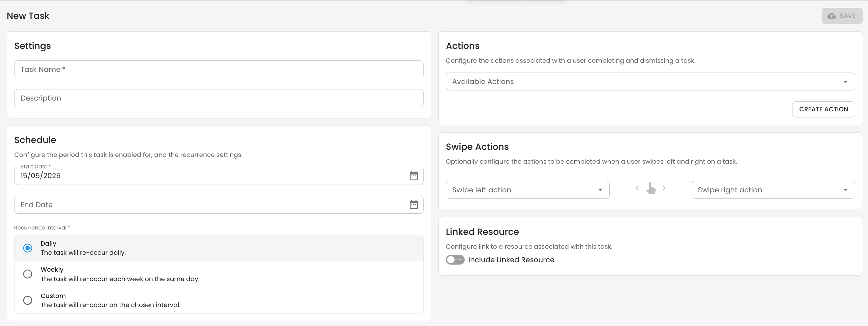
Task: Open the End Date calendar picker icon
Action: point(413,205)
